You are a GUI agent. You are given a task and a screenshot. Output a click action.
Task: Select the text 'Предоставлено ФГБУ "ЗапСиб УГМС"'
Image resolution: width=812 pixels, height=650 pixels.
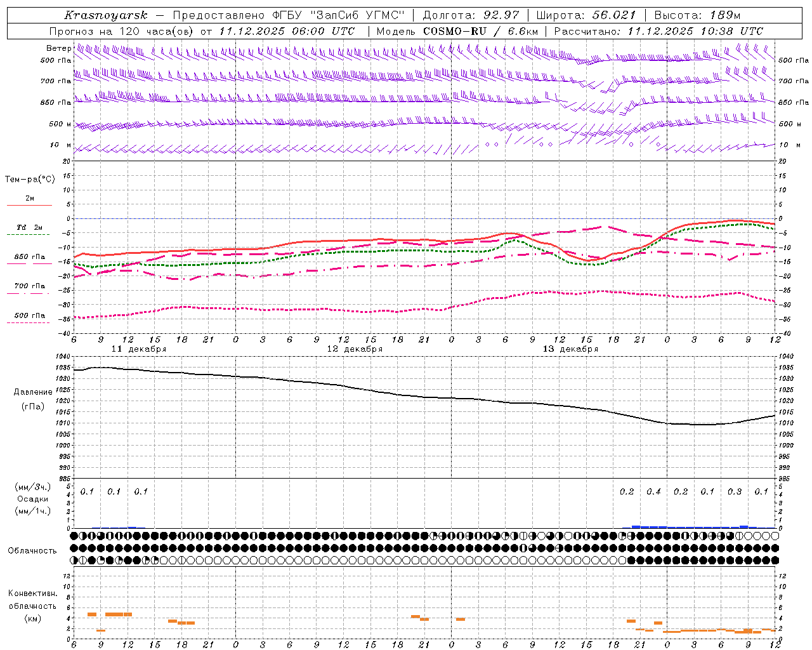pos(289,15)
